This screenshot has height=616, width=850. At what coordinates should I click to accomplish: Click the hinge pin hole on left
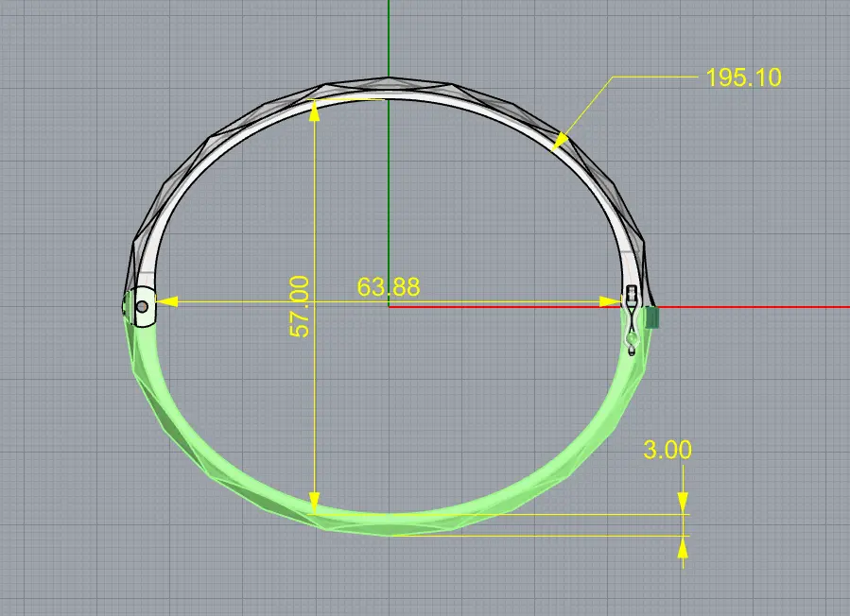[142, 306]
